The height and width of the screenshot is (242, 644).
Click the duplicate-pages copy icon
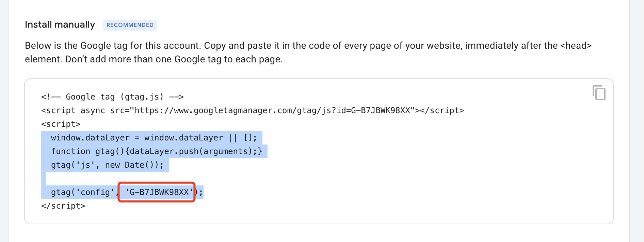(x=599, y=93)
